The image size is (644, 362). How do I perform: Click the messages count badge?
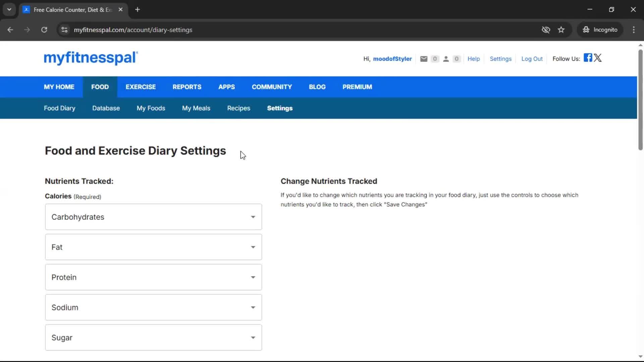tap(435, 59)
